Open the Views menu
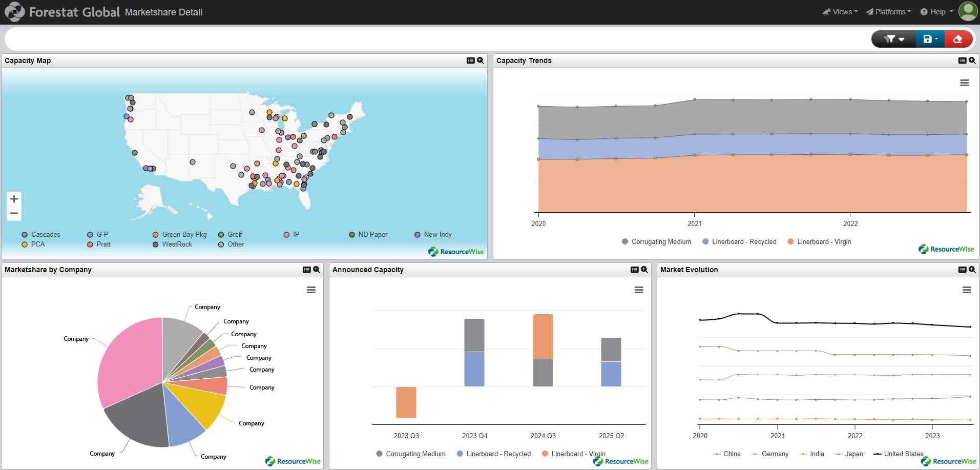 click(x=840, y=12)
